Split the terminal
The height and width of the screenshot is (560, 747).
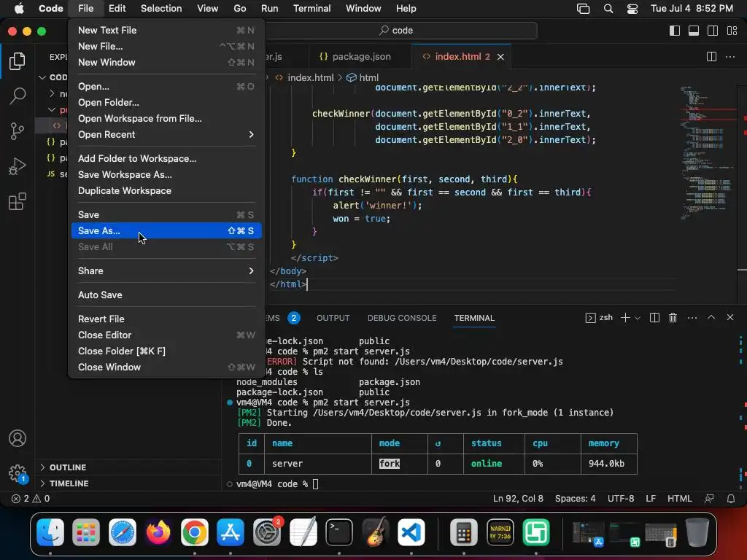coord(654,318)
